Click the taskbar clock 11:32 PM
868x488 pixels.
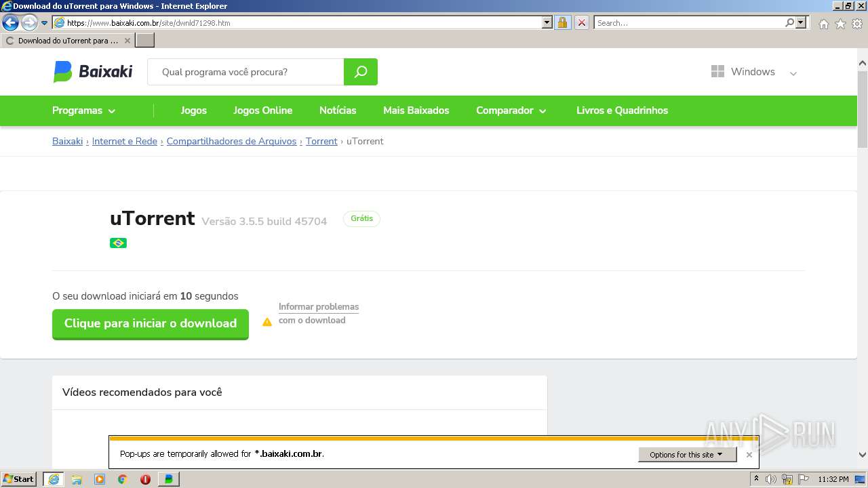[x=833, y=479]
